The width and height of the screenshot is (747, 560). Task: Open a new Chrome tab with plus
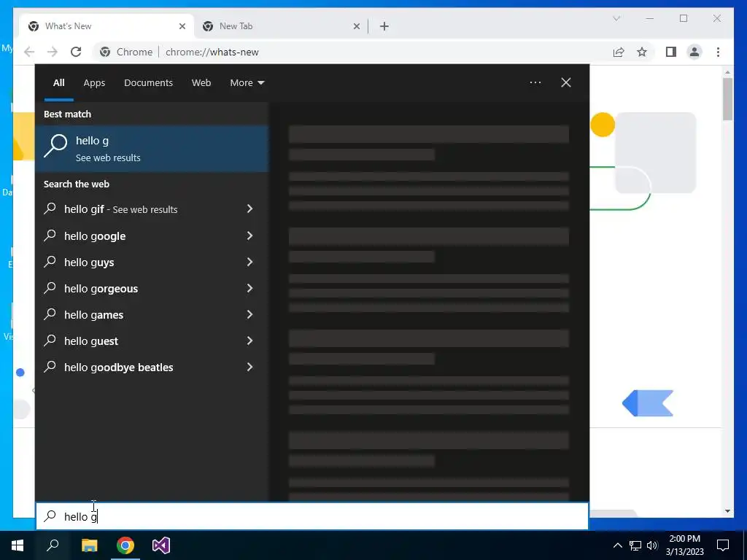coord(384,26)
